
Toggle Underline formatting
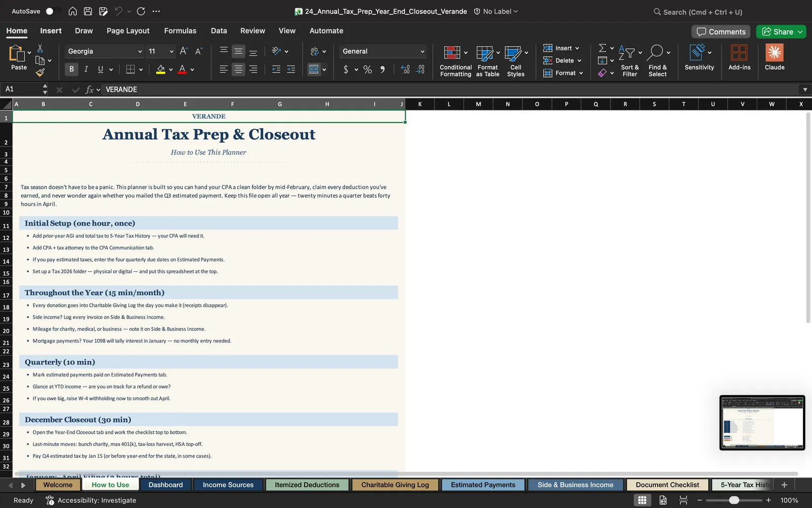point(100,69)
